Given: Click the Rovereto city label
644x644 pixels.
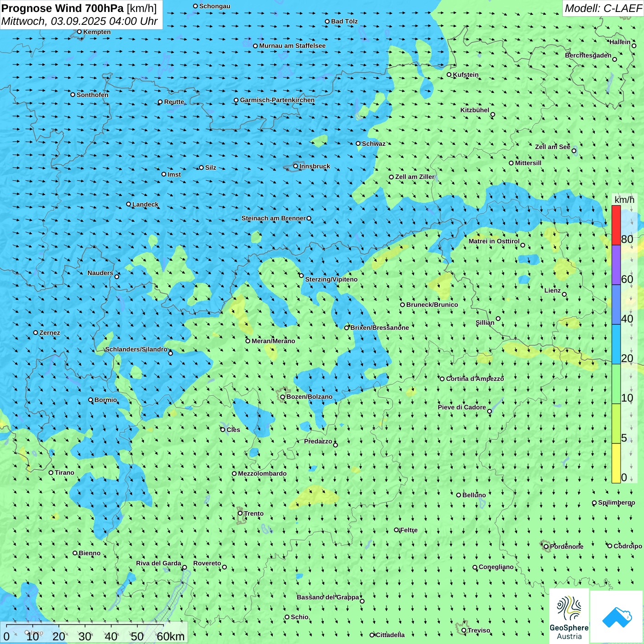Looking at the screenshot, I should click(207, 563).
